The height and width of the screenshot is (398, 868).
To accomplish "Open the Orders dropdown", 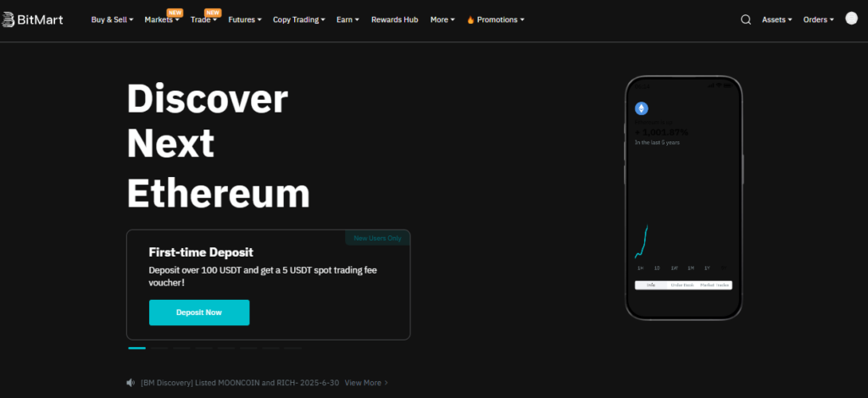I will click(x=819, y=20).
